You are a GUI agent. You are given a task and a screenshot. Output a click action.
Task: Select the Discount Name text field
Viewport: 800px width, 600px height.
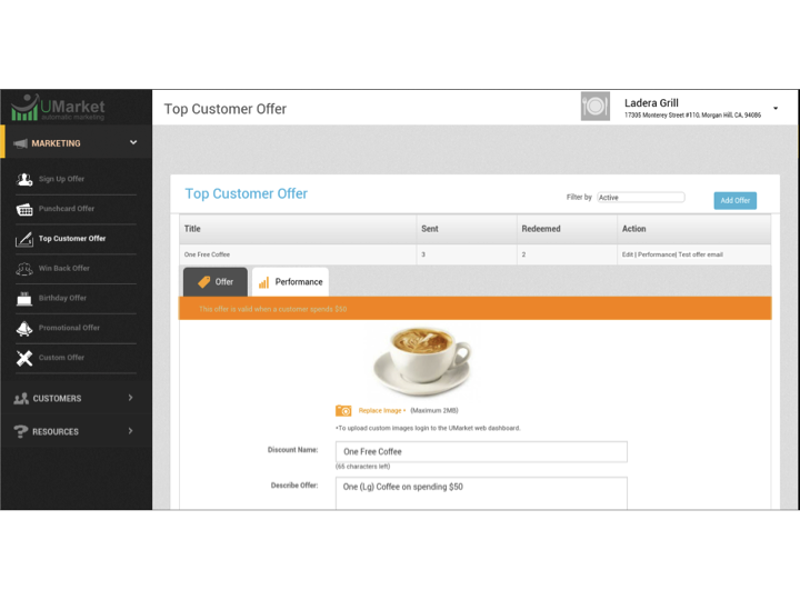coord(480,451)
